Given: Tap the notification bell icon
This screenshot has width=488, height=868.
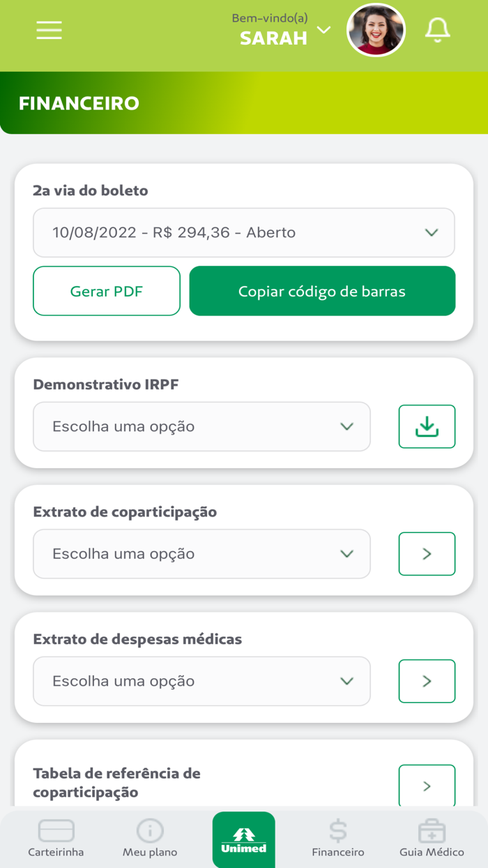Looking at the screenshot, I should (x=438, y=30).
